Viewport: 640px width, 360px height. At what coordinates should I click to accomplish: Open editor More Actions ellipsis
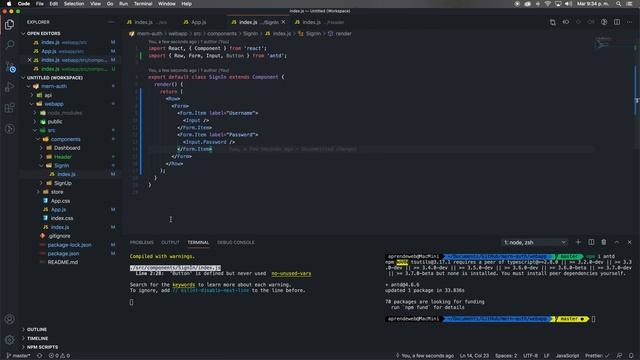pos(629,22)
